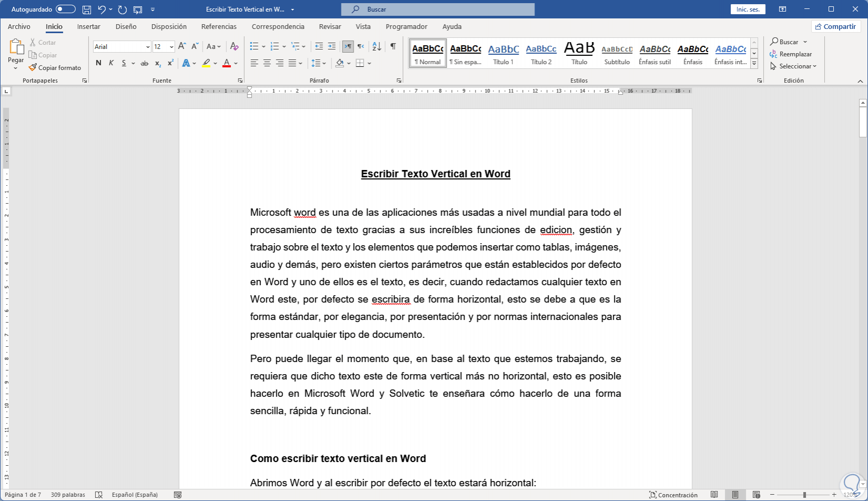868x501 pixels.
Task: Switch to Web Layout view icon
Action: tap(756, 495)
